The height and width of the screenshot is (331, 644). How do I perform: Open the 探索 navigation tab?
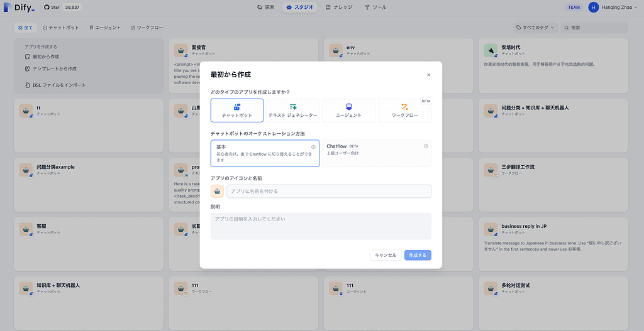[266, 8]
